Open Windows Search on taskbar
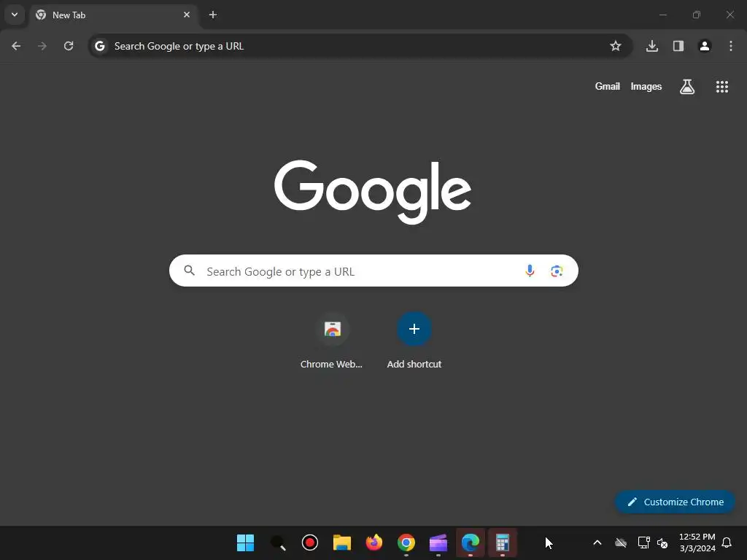Viewport: 747px width, 560px height. [278, 542]
